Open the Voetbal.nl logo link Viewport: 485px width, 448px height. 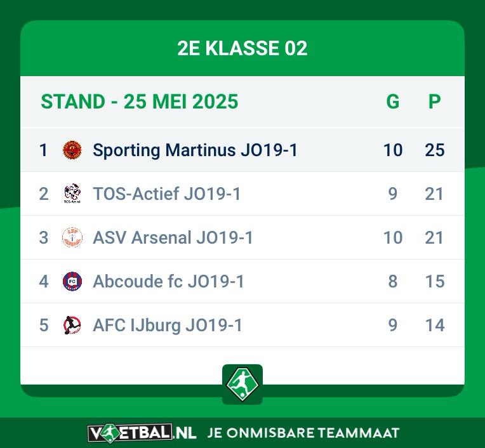142,433
